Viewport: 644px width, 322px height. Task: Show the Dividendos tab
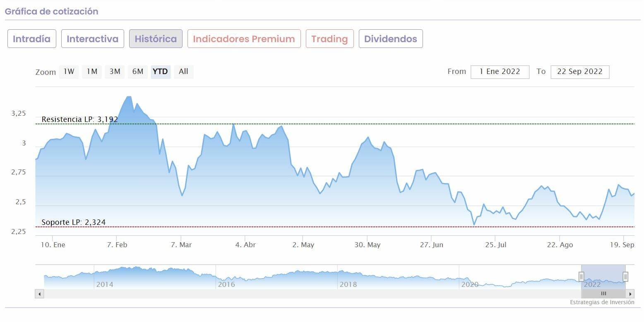coord(390,39)
